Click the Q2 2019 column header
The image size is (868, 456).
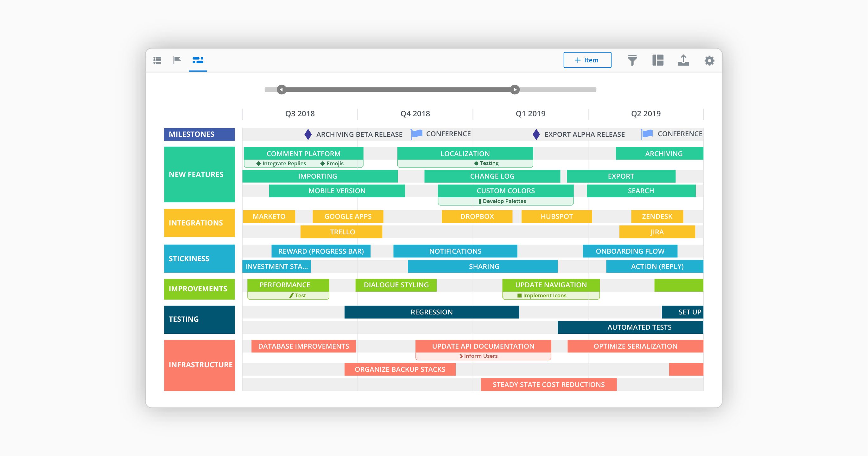pos(645,114)
